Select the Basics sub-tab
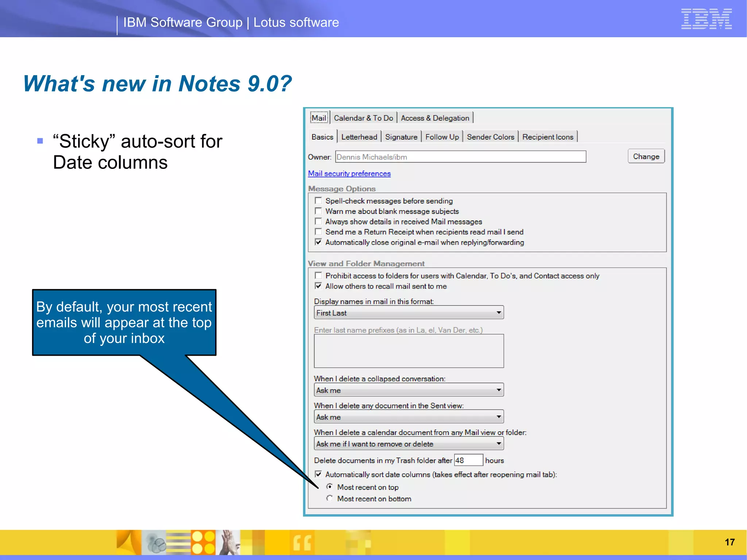 [x=322, y=137]
